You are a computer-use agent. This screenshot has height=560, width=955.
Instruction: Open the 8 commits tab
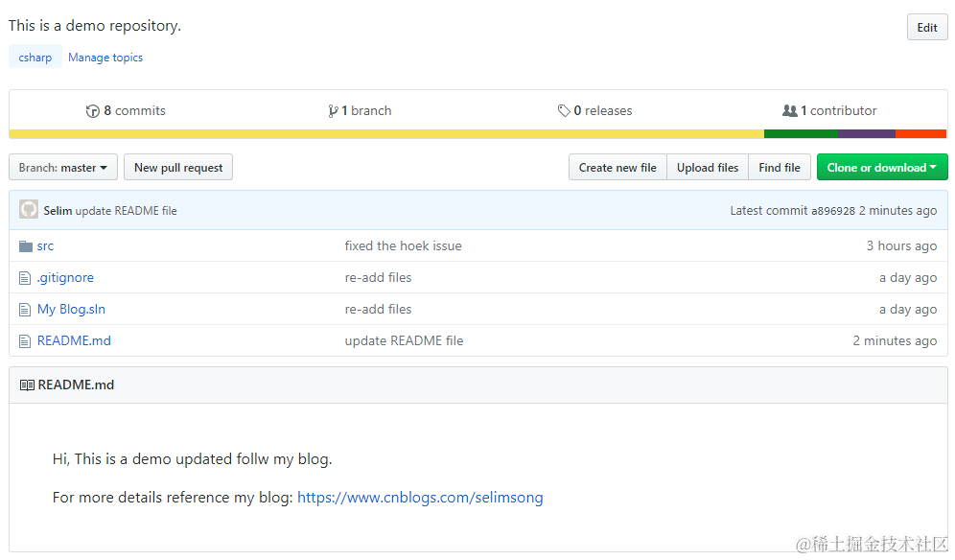(x=126, y=111)
